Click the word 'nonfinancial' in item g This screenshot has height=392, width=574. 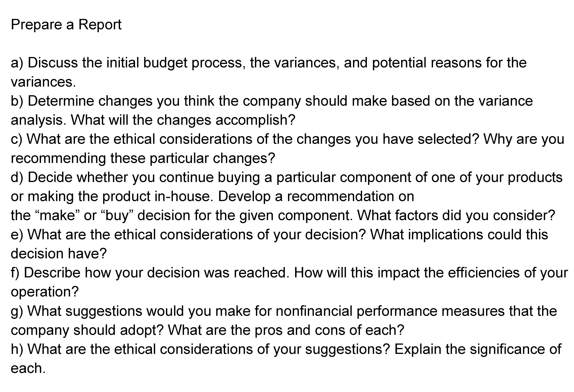coord(314,311)
